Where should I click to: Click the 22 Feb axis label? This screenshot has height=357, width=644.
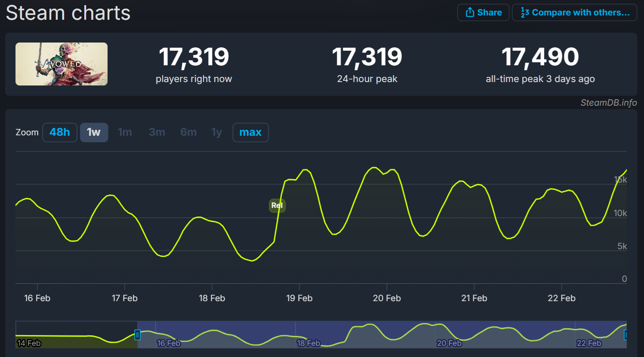pos(561,298)
